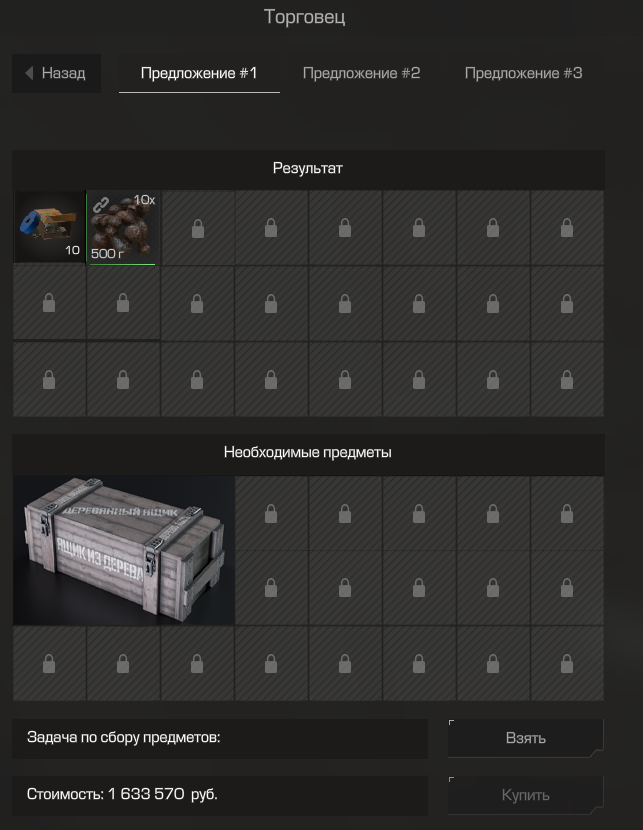The width and height of the screenshot is (643, 830).
Task: Click the Стоимость 1 633 570 руб. field
Action: (220, 795)
